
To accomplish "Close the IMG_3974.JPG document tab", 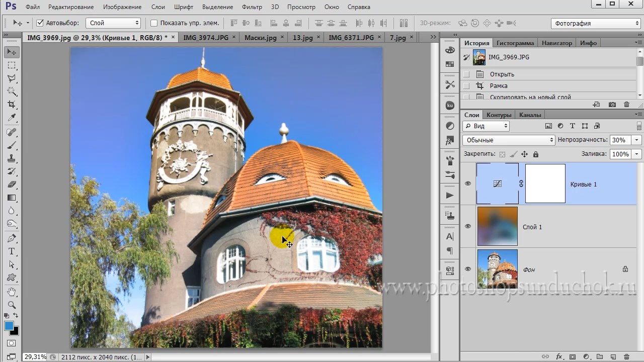I will tap(233, 37).
